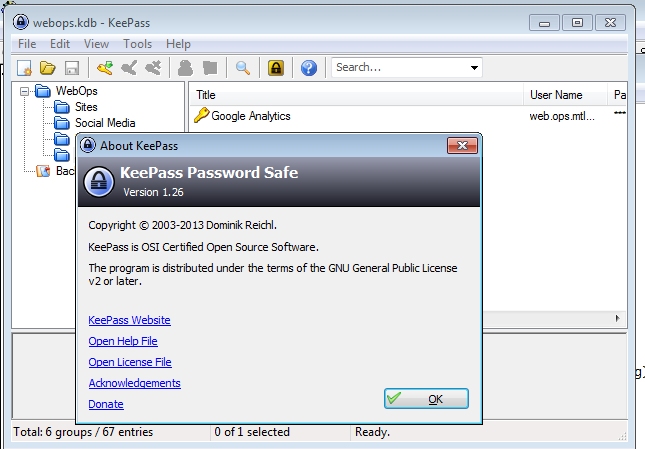Open the Help menu

point(179,44)
